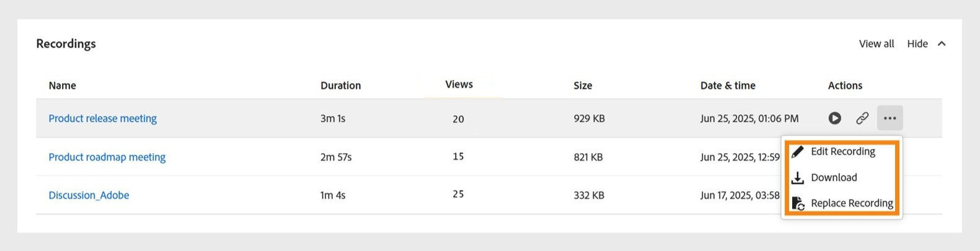Select Edit Recording from the menu
This screenshot has width=980, height=251.
click(x=842, y=152)
